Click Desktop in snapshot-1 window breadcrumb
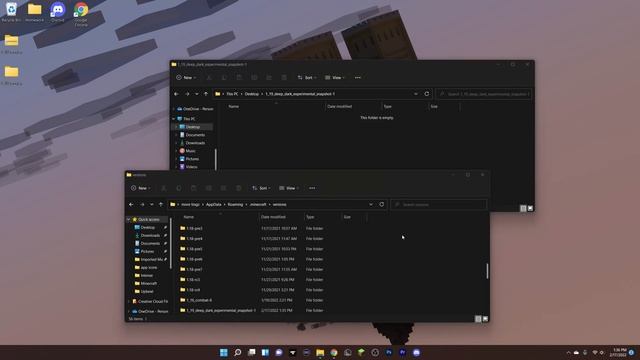The height and width of the screenshot is (360, 640). coord(252,94)
